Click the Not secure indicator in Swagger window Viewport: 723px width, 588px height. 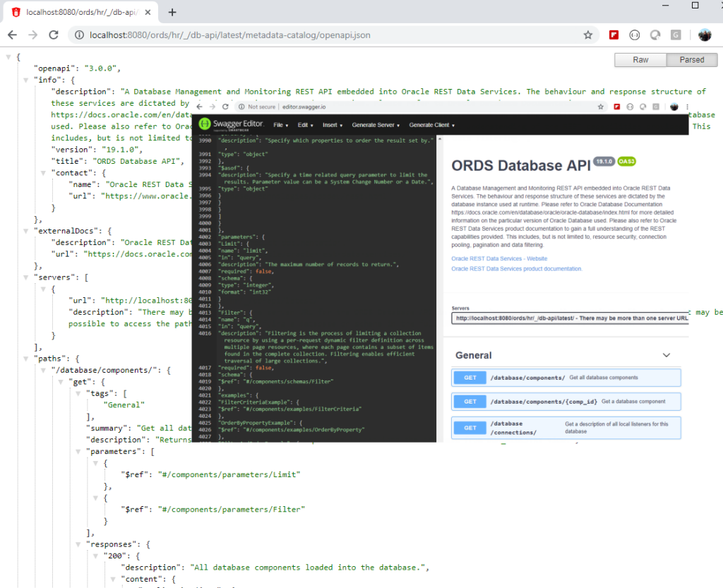pos(257,107)
